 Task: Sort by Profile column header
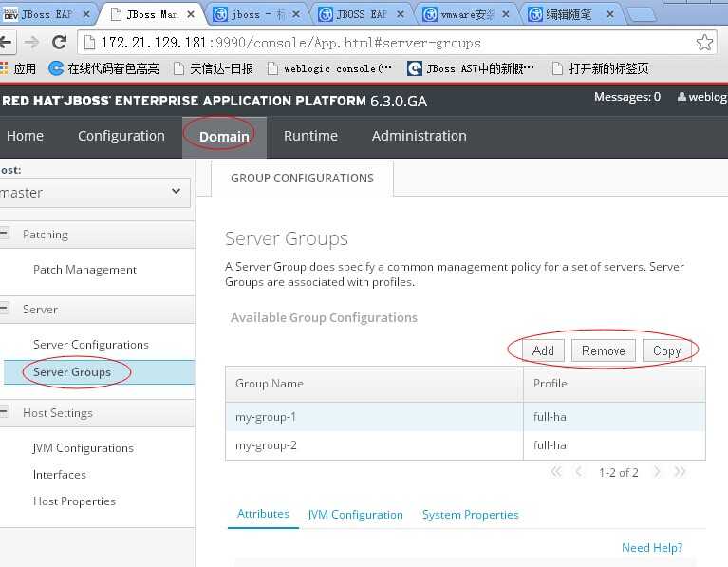tap(614, 384)
